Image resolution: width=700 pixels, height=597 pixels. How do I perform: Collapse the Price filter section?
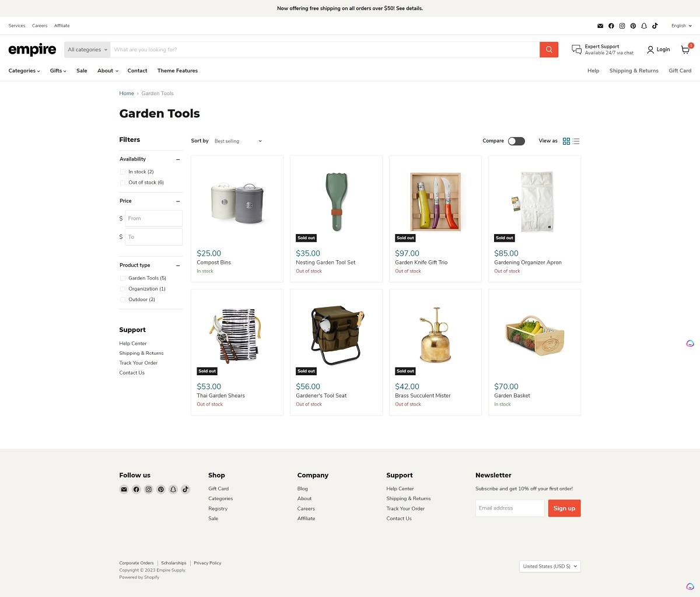(178, 201)
